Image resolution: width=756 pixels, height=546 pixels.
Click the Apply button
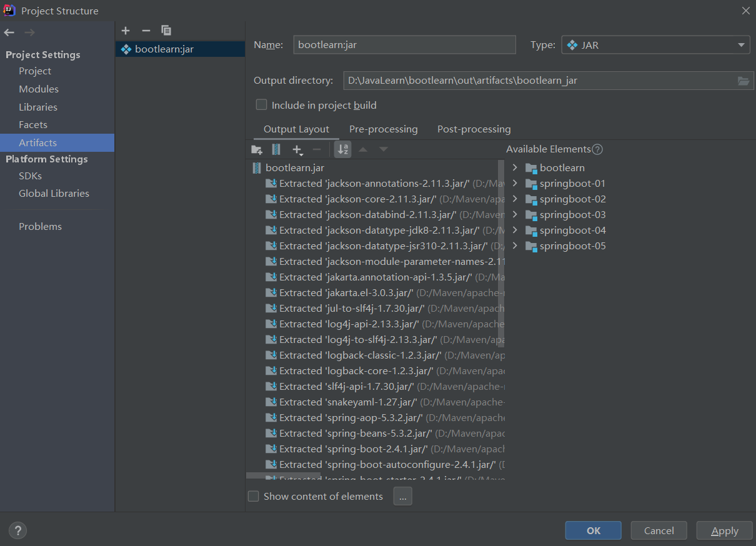(x=725, y=530)
